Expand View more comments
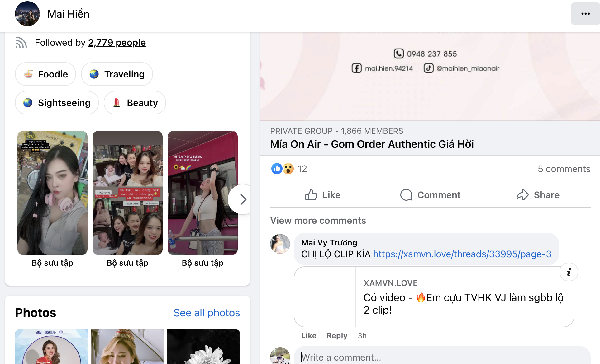Screen dimensions: 600x364 [x=318, y=221]
